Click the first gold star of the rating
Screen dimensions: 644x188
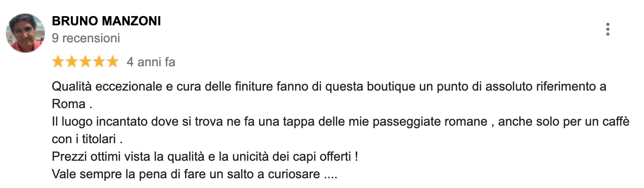58,62
